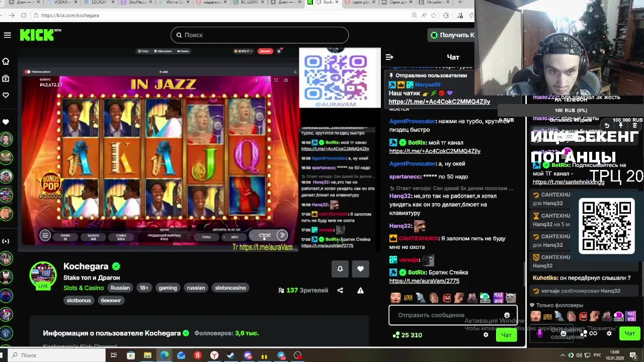Report the stream with the warning triangle icon
Image resolution: width=644 pixels, height=362 pixels.
pyautogui.click(x=360, y=290)
